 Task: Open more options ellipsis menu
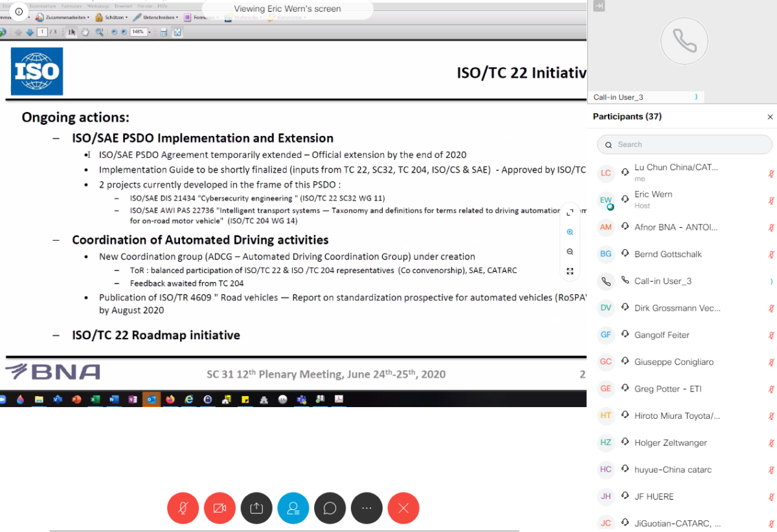point(366,508)
